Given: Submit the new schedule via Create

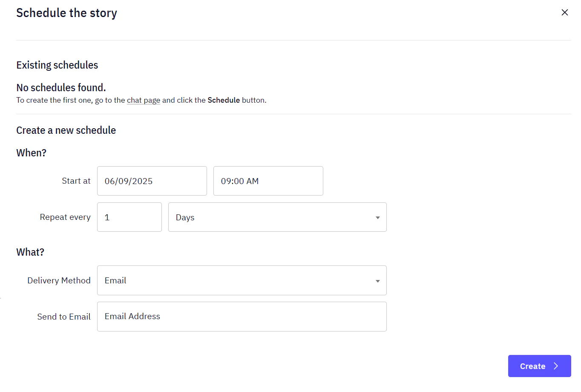Looking at the screenshot, I should (539, 366).
